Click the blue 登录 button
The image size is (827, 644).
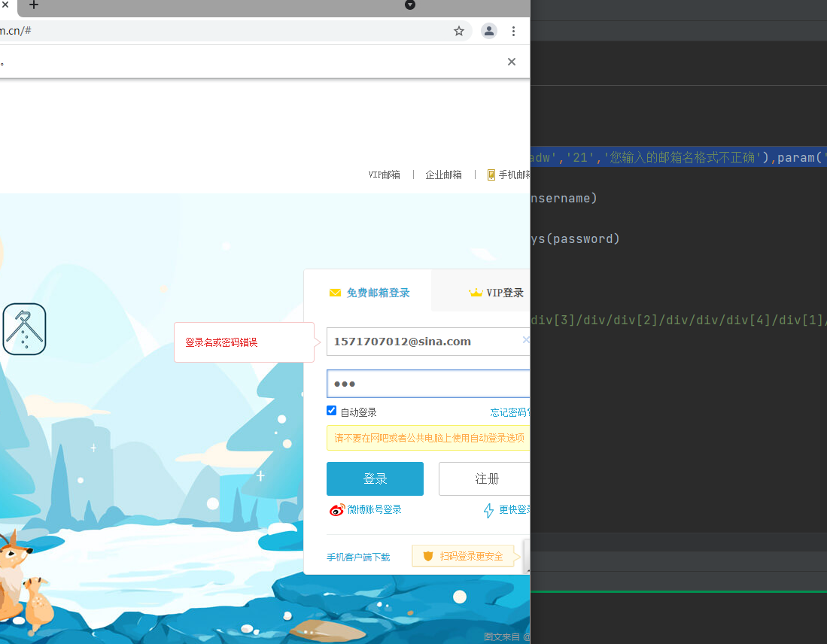(375, 478)
